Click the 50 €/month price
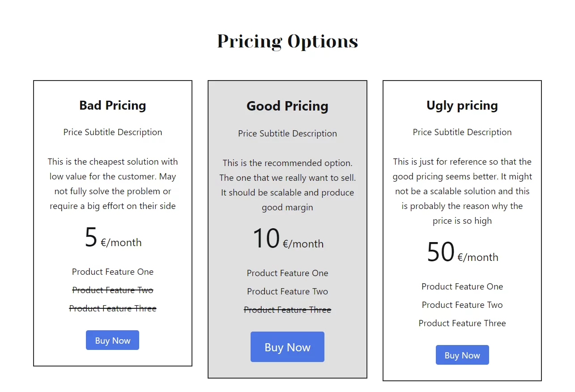The width and height of the screenshot is (575, 392). [462, 253]
